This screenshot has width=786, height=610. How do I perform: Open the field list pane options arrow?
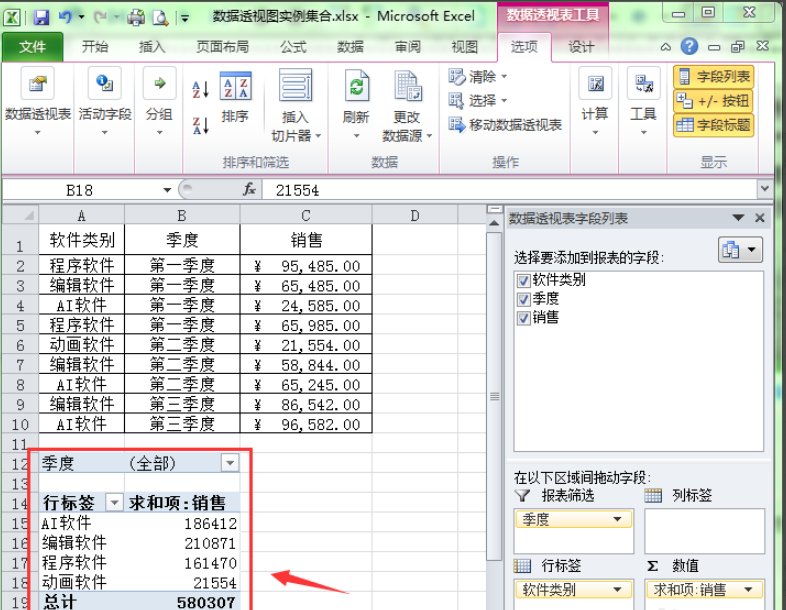coord(738,218)
